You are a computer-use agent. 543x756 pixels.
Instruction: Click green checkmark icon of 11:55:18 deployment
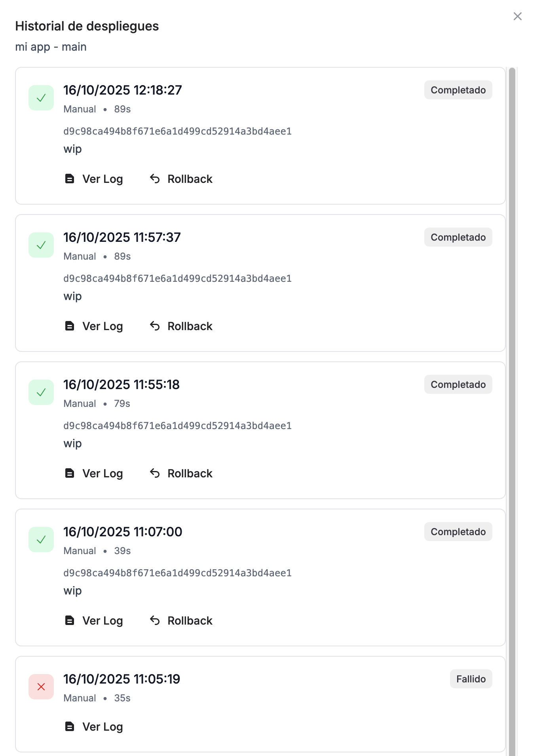click(x=41, y=392)
